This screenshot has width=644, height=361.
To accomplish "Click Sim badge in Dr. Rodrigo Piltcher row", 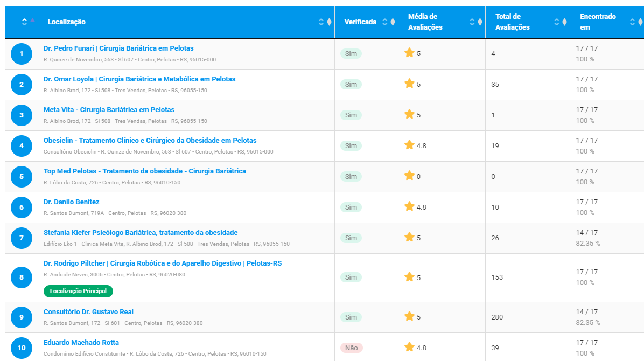I will click(x=351, y=277).
